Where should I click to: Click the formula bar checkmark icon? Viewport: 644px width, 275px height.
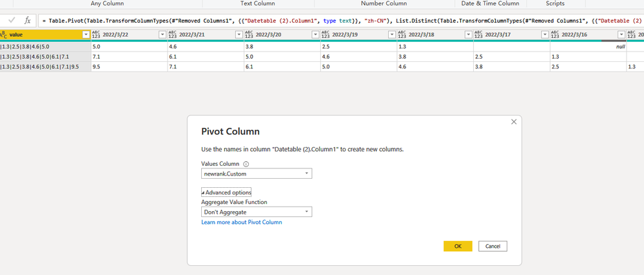pos(12,21)
